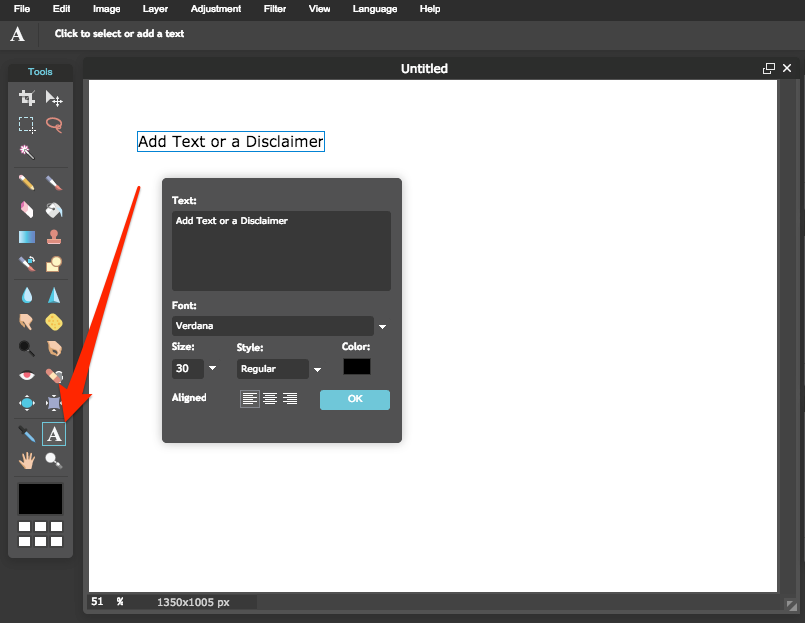The width and height of the screenshot is (805, 623).
Task: Click the text dialog Color swatch
Action: pos(357,367)
